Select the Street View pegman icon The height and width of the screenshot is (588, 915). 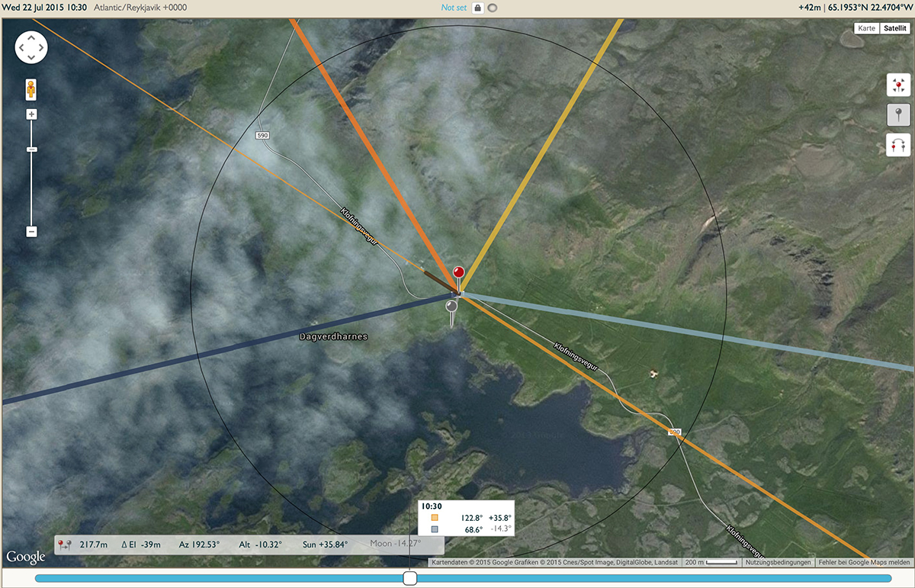[x=31, y=91]
